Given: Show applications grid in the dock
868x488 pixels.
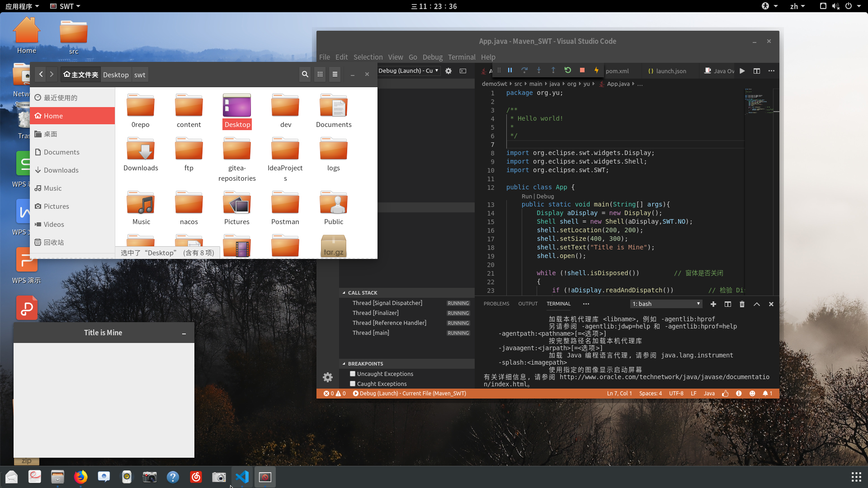Looking at the screenshot, I should [856, 477].
